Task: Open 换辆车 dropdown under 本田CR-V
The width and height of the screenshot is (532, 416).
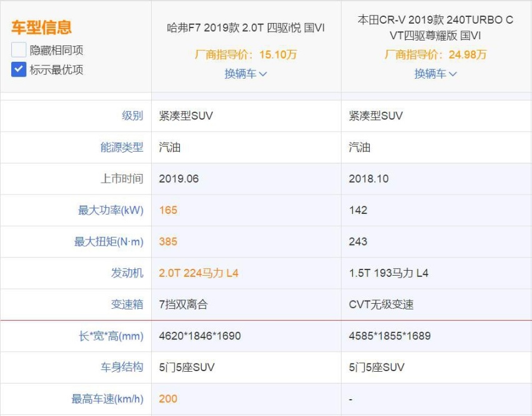Action: pyautogui.click(x=436, y=74)
